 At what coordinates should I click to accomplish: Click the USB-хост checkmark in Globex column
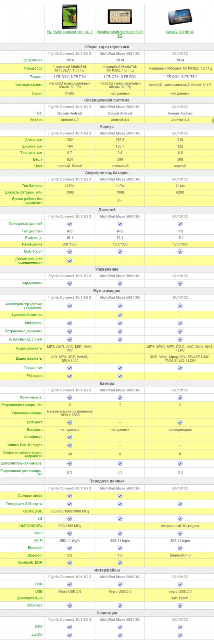click(180, 606)
